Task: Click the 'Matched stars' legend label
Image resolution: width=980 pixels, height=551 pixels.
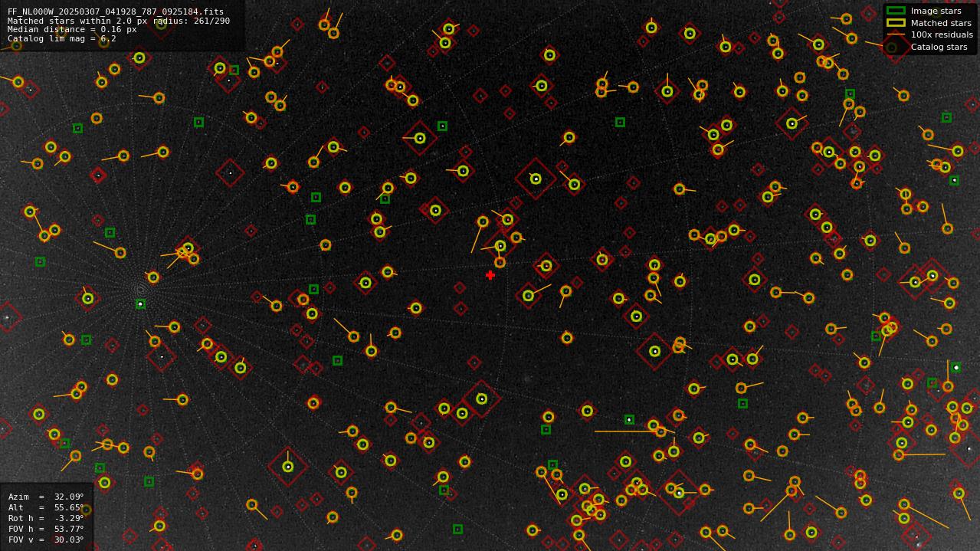Action: [941, 23]
